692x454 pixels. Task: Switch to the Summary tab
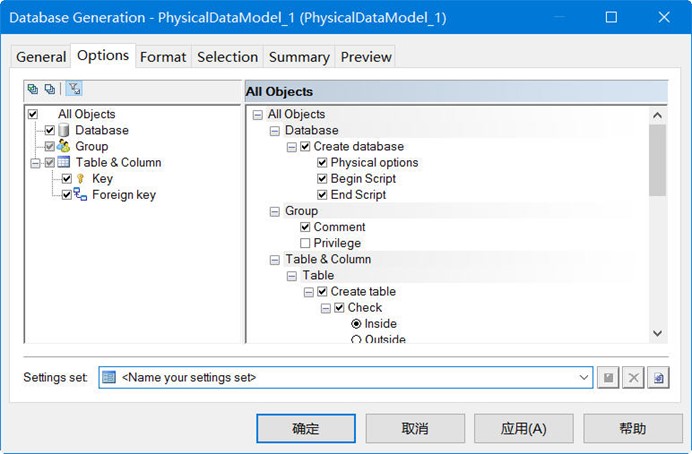click(x=299, y=57)
